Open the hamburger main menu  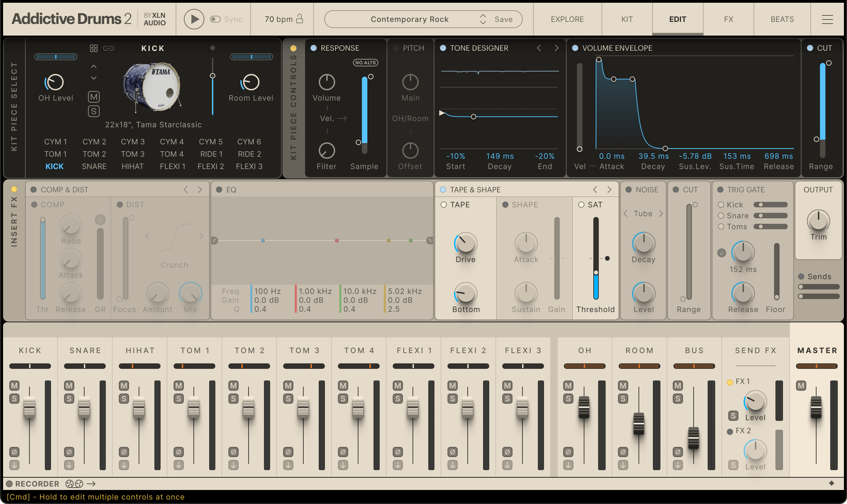click(827, 20)
